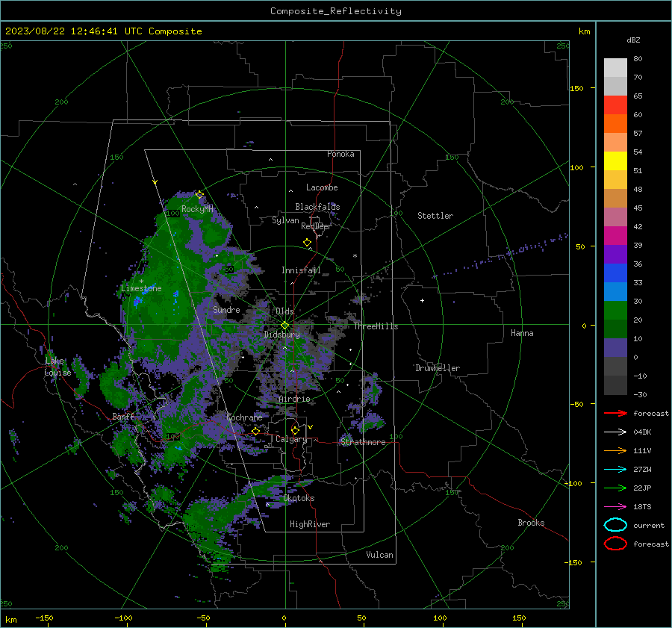The height and width of the screenshot is (628, 672).
Task: Click the Composite_Reflectivity title
Action: tap(336, 11)
